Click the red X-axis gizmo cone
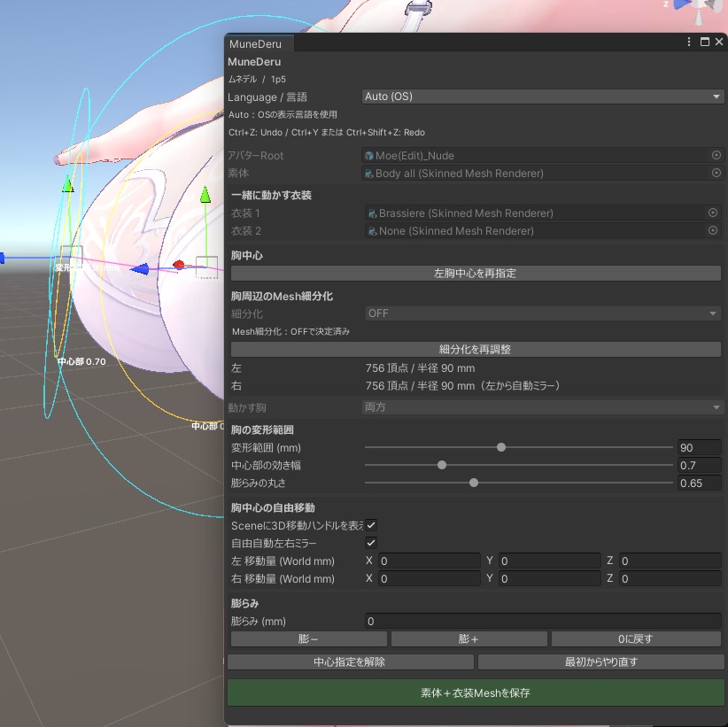The height and width of the screenshot is (727, 728). coord(179,265)
